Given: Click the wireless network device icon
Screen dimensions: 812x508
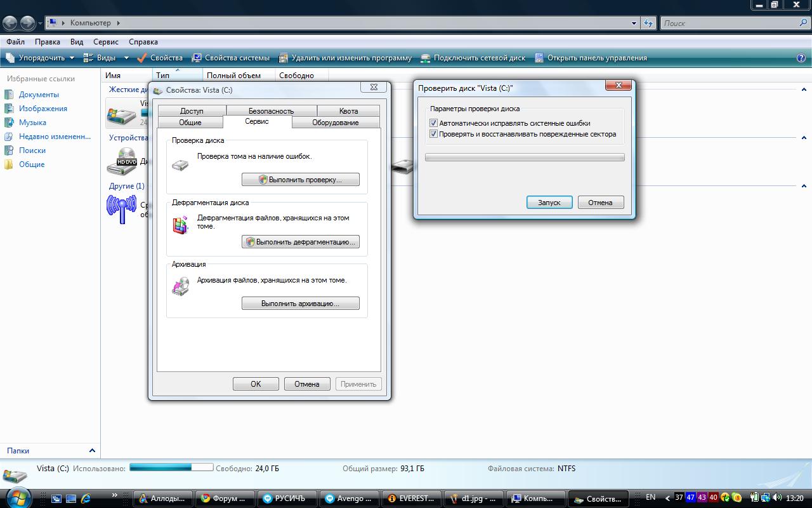Looking at the screenshot, I should (121, 209).
